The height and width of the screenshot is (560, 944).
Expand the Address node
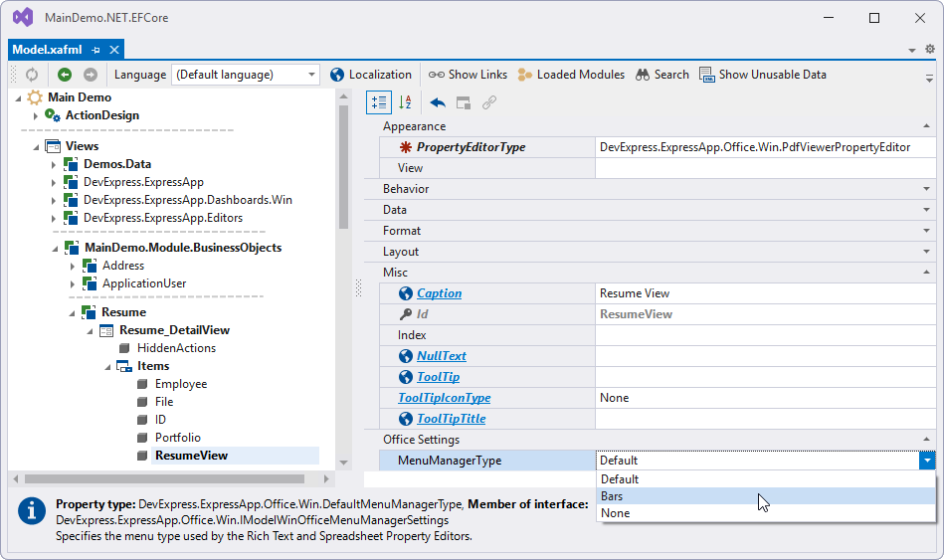(73, 267)
